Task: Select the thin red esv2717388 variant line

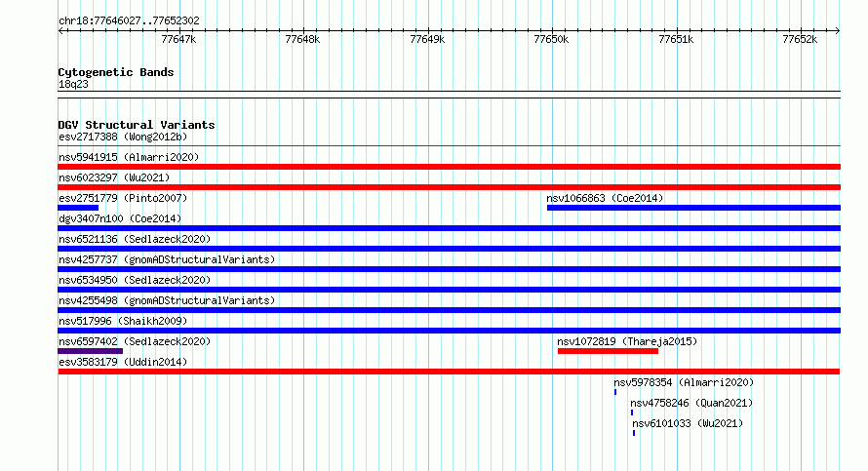Action: [449, 146]
